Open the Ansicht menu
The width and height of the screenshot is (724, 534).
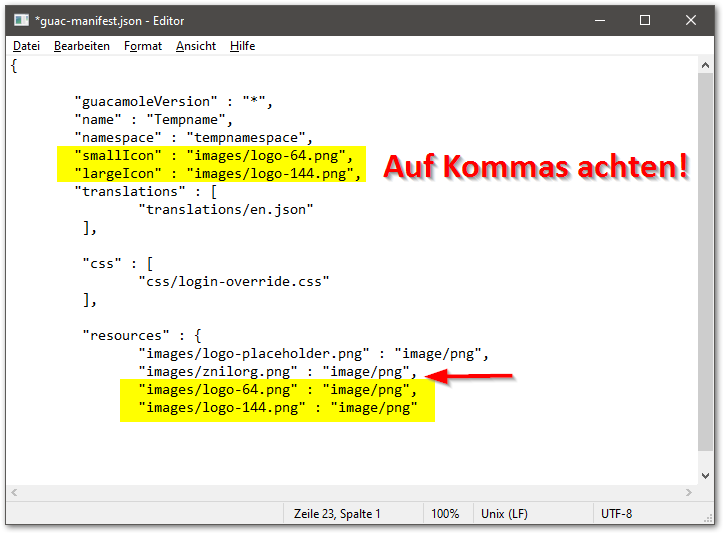pyautogui.click(x=196, y=46)
